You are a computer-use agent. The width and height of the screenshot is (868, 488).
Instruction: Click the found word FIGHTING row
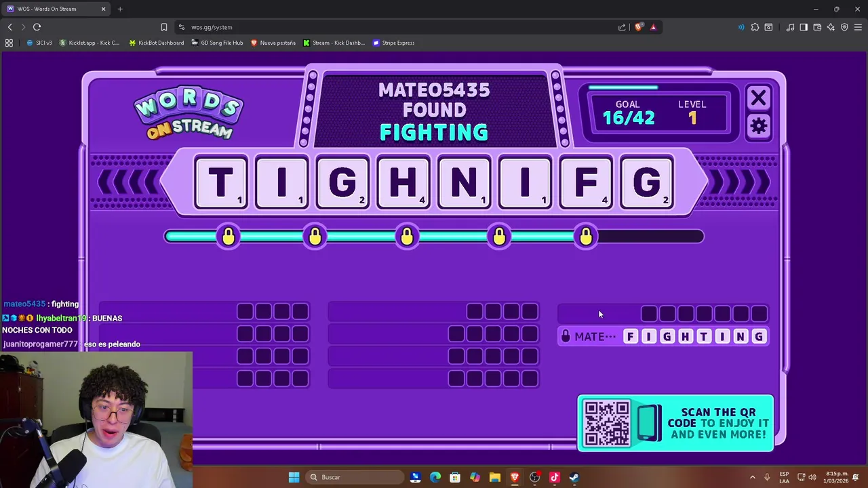[663, 336]
